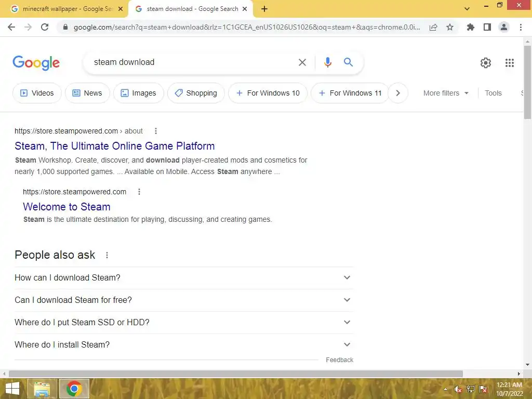Start search by voice microphone
532x399 pixels.
(x=327, y=62)
